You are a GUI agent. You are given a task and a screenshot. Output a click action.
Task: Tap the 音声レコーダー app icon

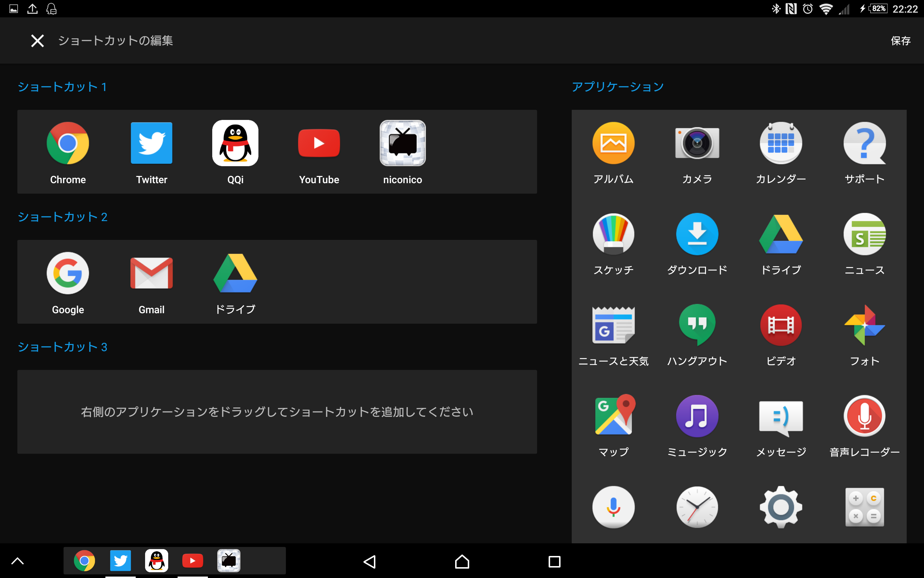pos(864,416)
